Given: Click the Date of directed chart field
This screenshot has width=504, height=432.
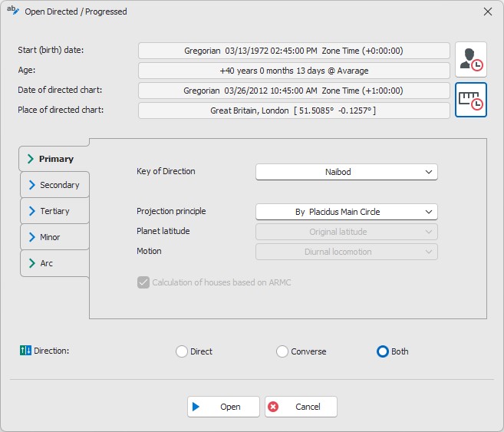Looking at the screenshot, I should click(294, 91).
